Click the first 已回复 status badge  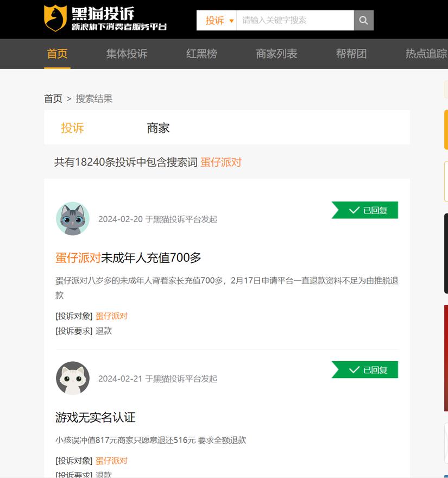click(365, 210)
